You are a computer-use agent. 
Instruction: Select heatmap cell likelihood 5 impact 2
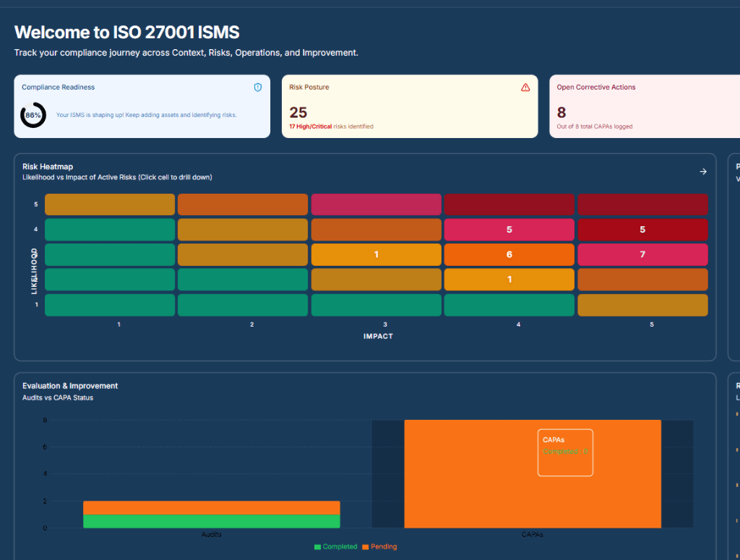pyautogui.click(x=243, y=204)
